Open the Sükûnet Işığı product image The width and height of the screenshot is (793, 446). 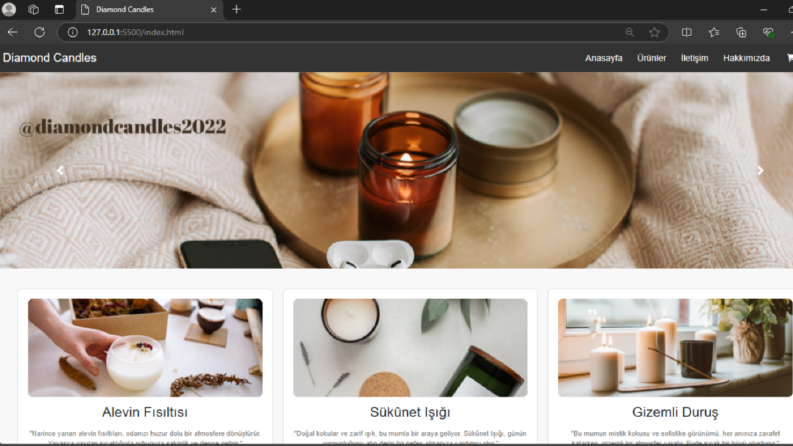410,347
